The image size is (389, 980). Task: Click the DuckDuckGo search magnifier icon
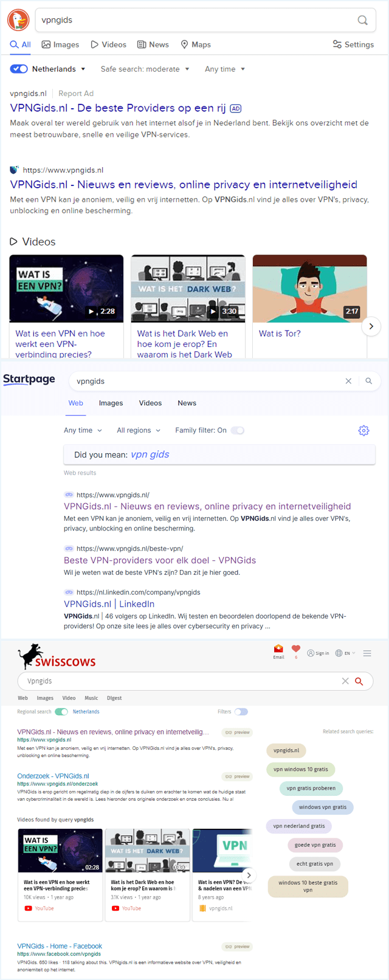coord(362,20)
